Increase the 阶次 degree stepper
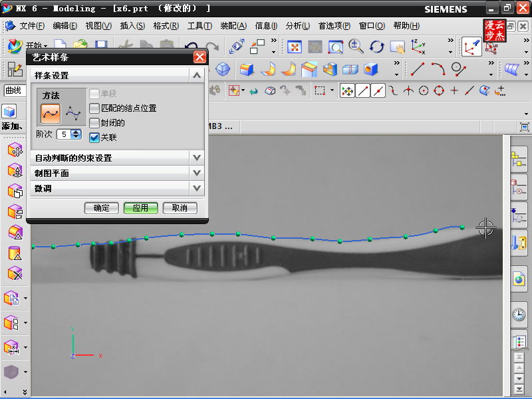 (76, 132)
